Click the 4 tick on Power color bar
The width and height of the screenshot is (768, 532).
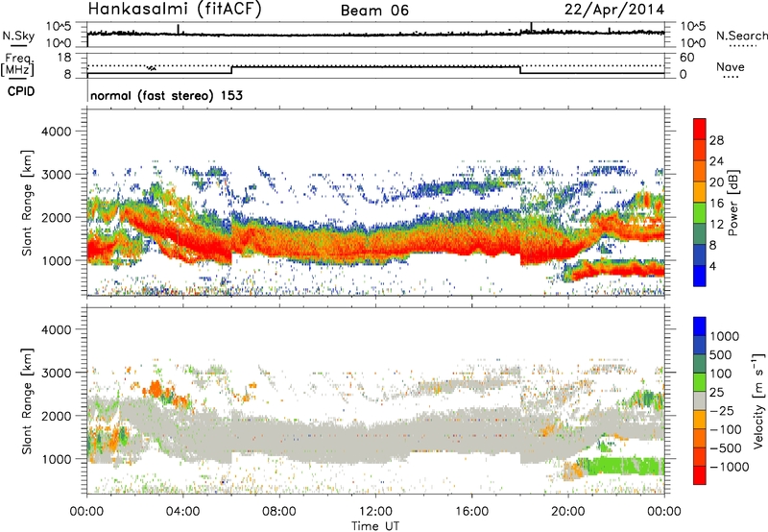coord(713,266)
